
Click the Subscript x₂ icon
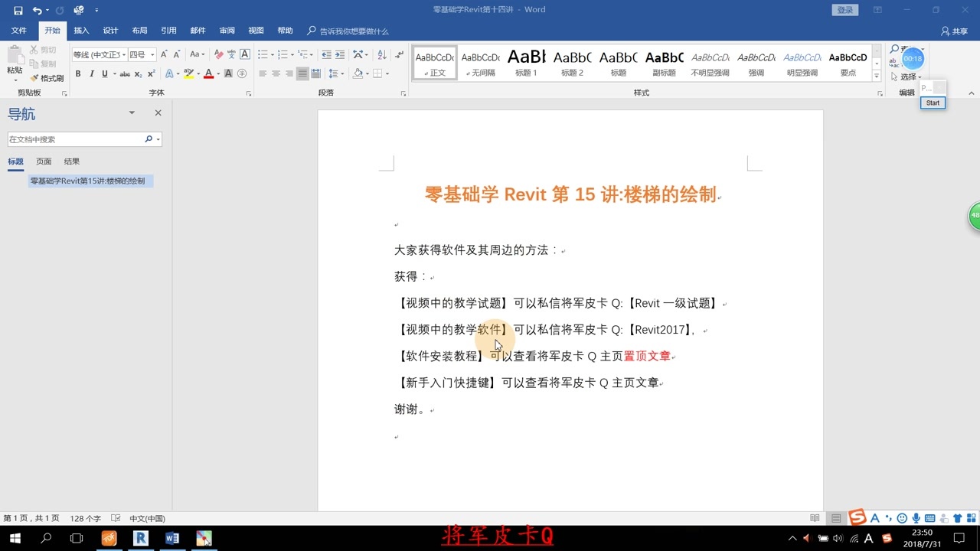pos(138,74)
